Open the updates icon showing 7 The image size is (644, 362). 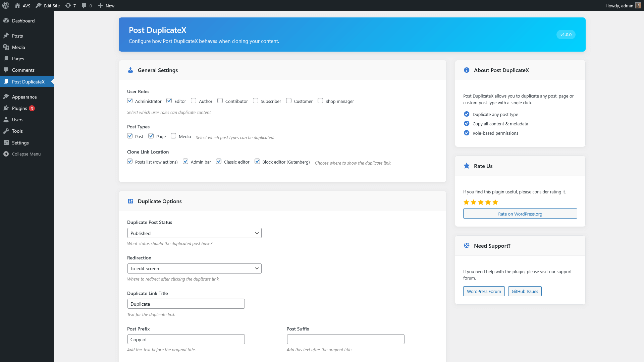point(68,6)
